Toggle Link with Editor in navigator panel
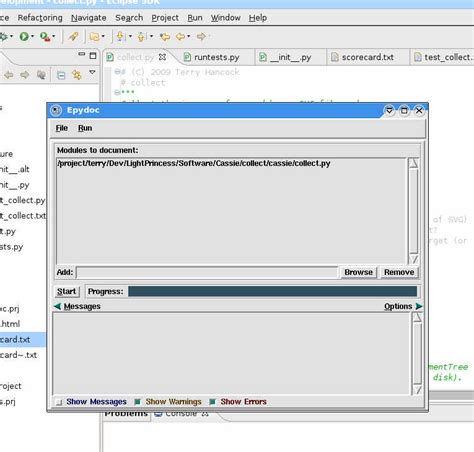Viewport: 474px width, 452px height. (x=77, y=75)
